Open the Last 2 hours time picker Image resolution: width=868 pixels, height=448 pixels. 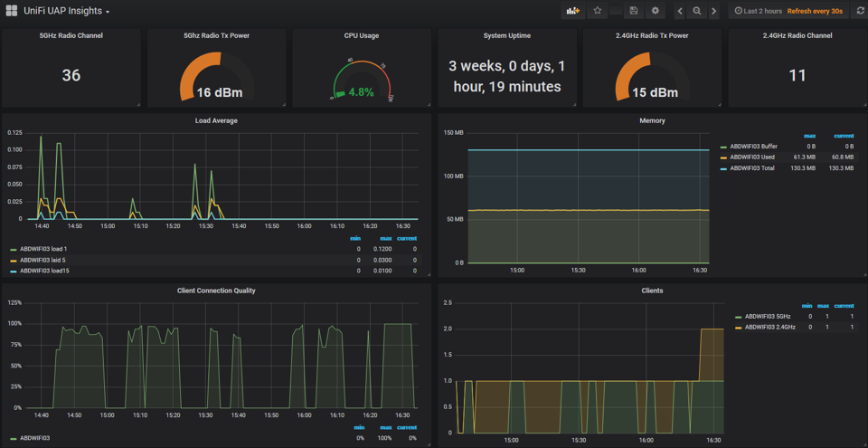coord(758,11)
